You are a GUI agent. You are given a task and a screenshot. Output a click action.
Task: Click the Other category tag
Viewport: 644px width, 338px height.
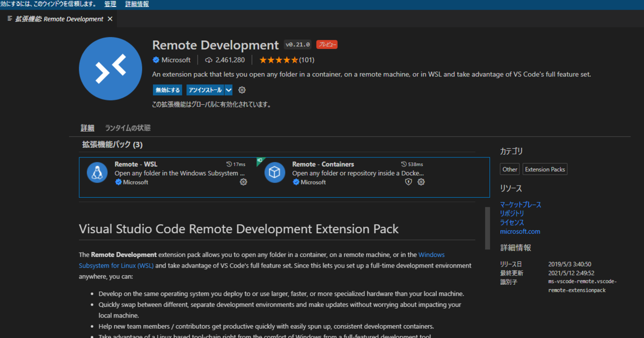(x=510, y=169)
